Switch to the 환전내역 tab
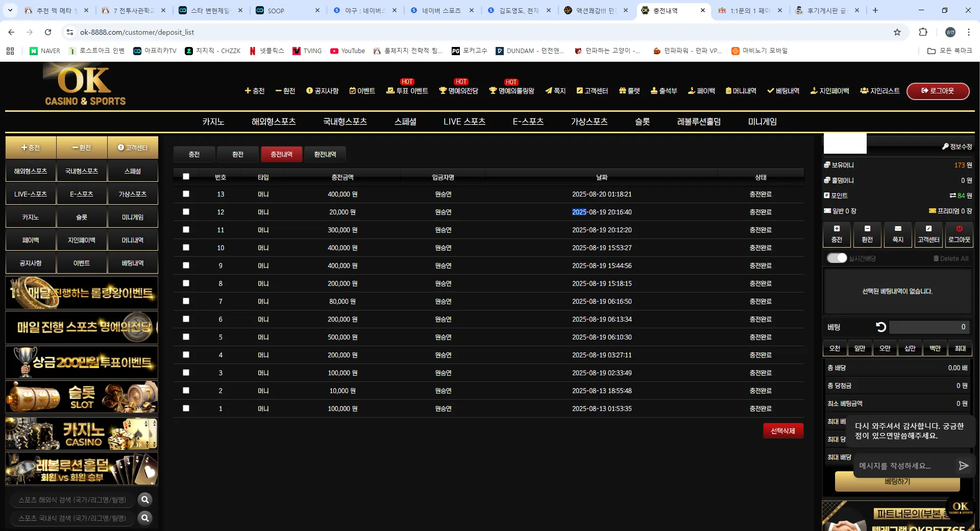The width and height of the screenshot is (980, 531). (x=325, y=154)
